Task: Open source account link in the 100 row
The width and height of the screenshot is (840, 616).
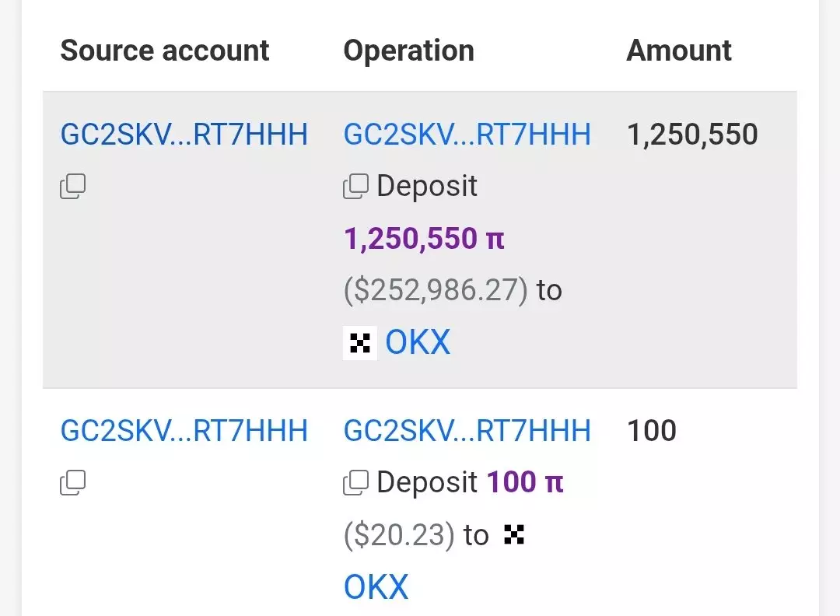Action: (184, 430)
